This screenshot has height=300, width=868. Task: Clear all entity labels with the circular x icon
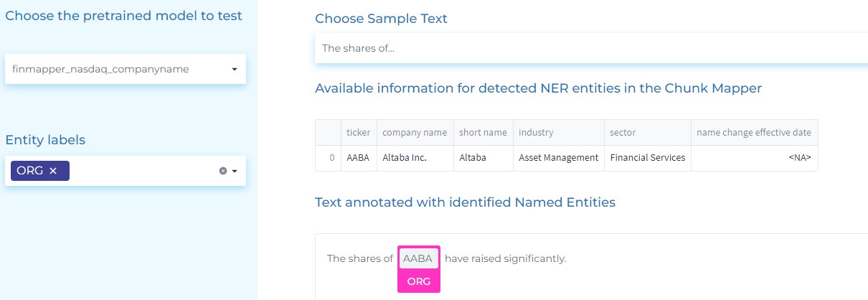tap(222, 171)
